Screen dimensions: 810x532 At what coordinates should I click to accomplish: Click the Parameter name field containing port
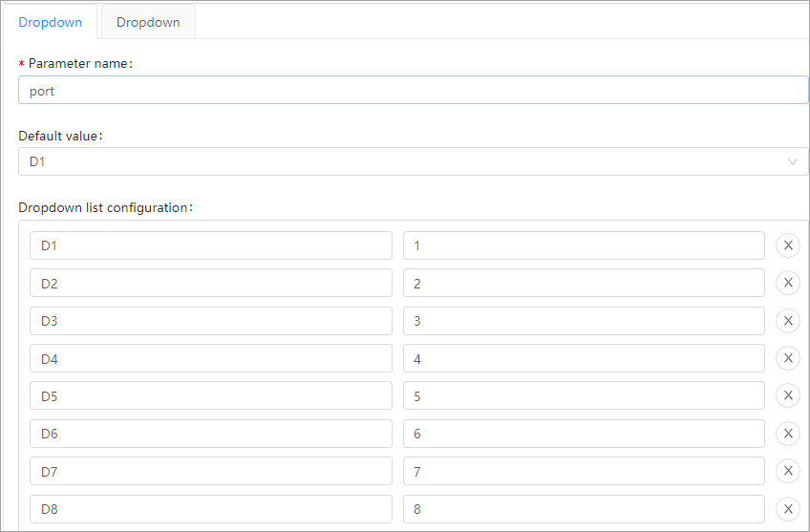point(413,90)
